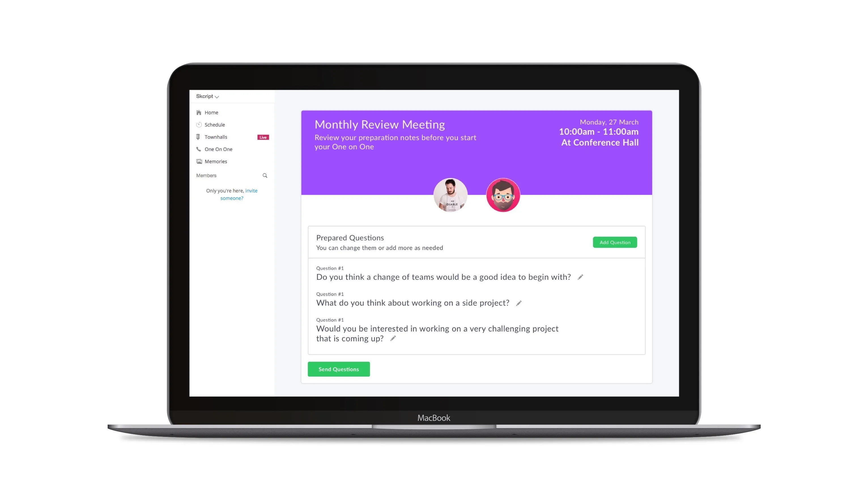Viewport: 868px width, 504px height.
Task: Click the Send Questions button
Action: pos(339,369)
